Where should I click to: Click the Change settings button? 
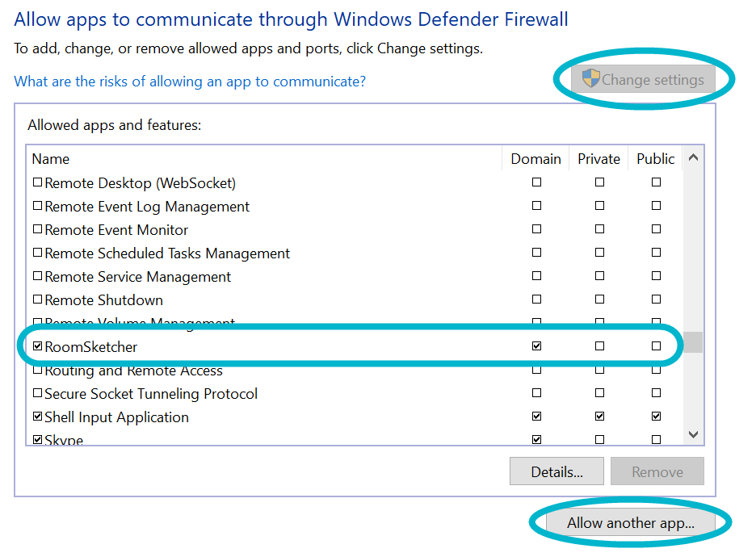(643, 80)
